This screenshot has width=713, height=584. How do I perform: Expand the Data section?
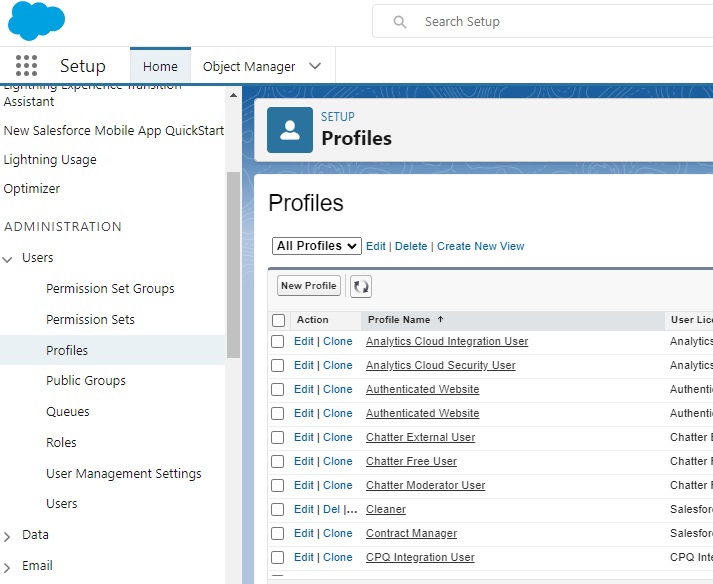9,536
